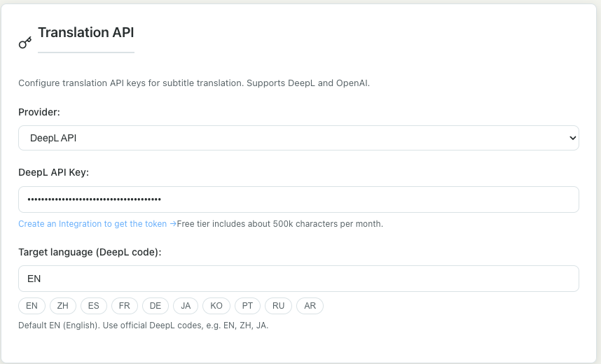
Task: Select the EN language chip
Action: coord(32,306)
